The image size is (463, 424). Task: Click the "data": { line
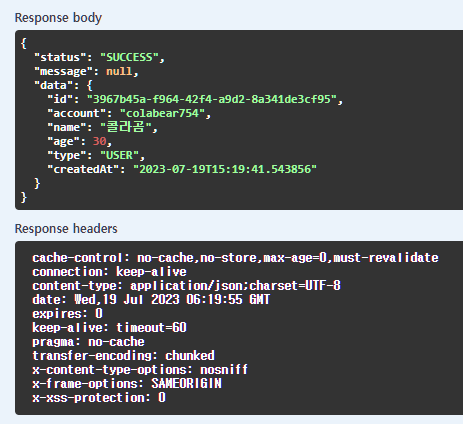tap(63, 85)
